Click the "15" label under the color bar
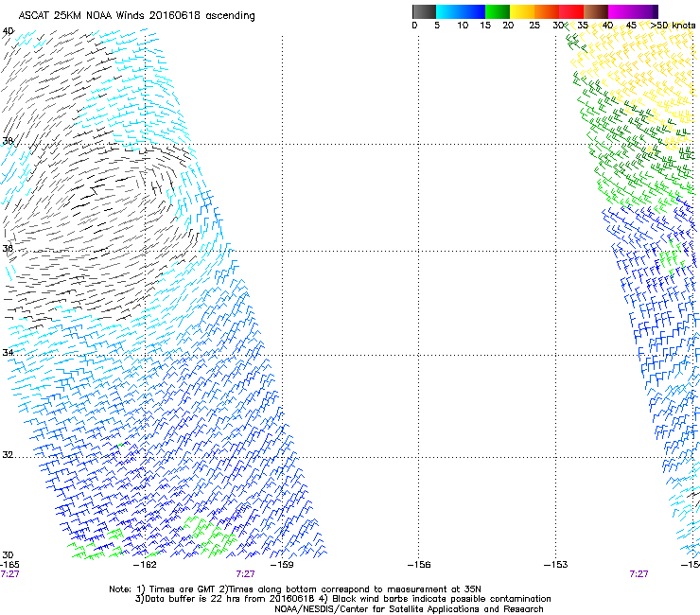 [x=485, y=26]
